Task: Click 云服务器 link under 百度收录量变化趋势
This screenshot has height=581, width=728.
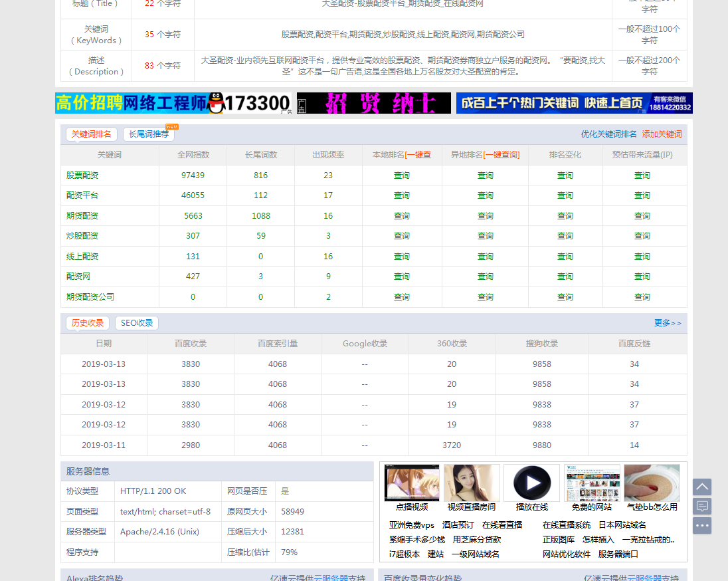Action: (x=644, y=578)
